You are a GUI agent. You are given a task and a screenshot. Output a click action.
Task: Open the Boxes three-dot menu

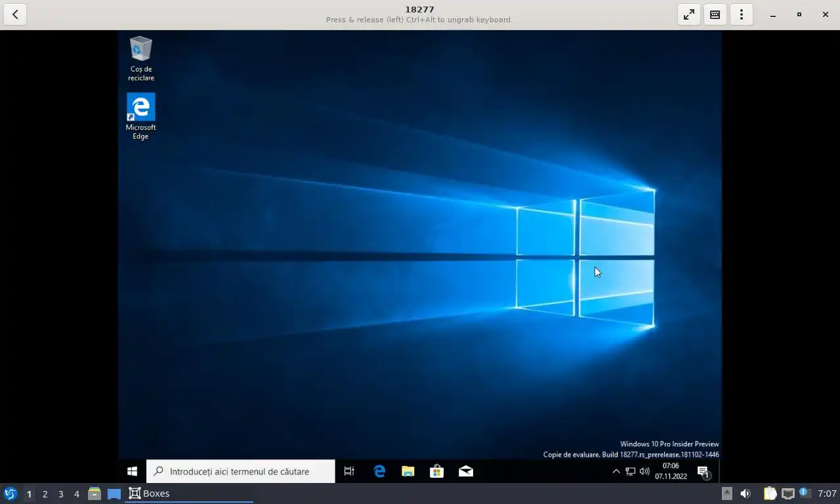741,14
